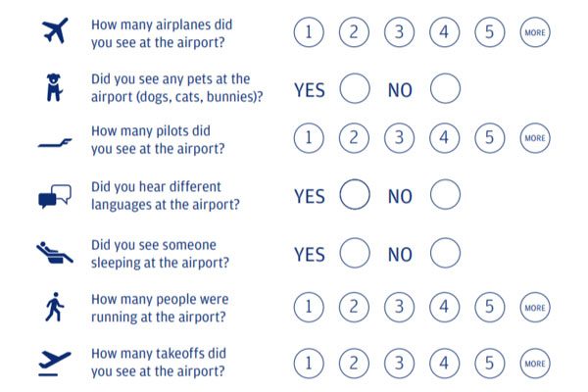Select 4 for people running at airport
Image resolution: width=588 pixels, height=392 pixels.
[444, 307]
